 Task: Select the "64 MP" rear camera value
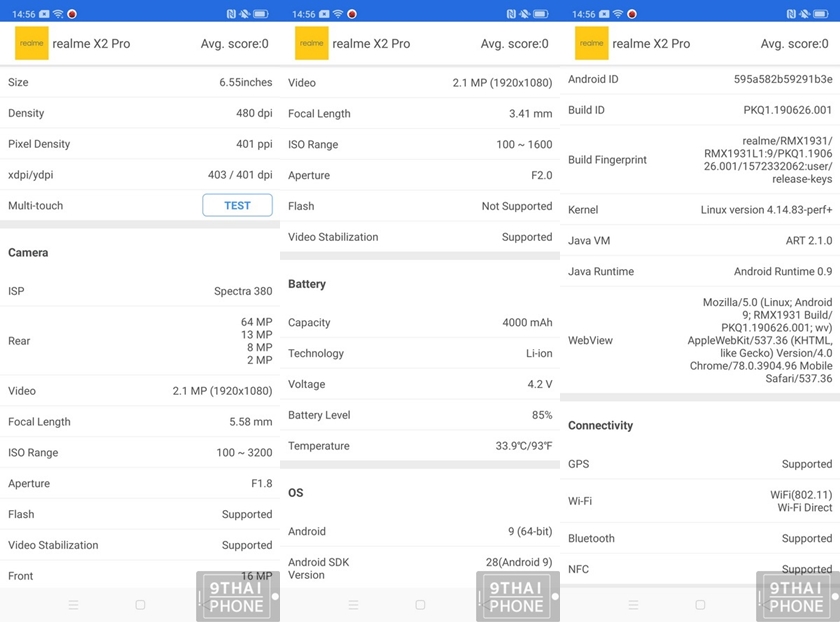click(257, 321)
